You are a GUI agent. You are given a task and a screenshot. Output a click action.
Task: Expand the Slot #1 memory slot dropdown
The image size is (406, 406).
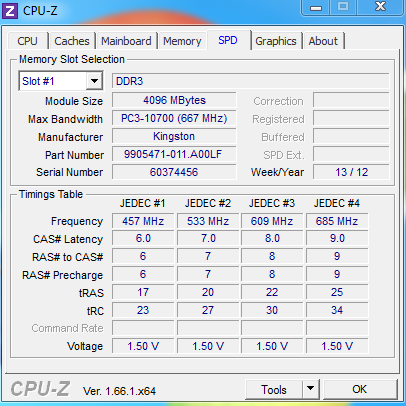click(x=94, y=81)
